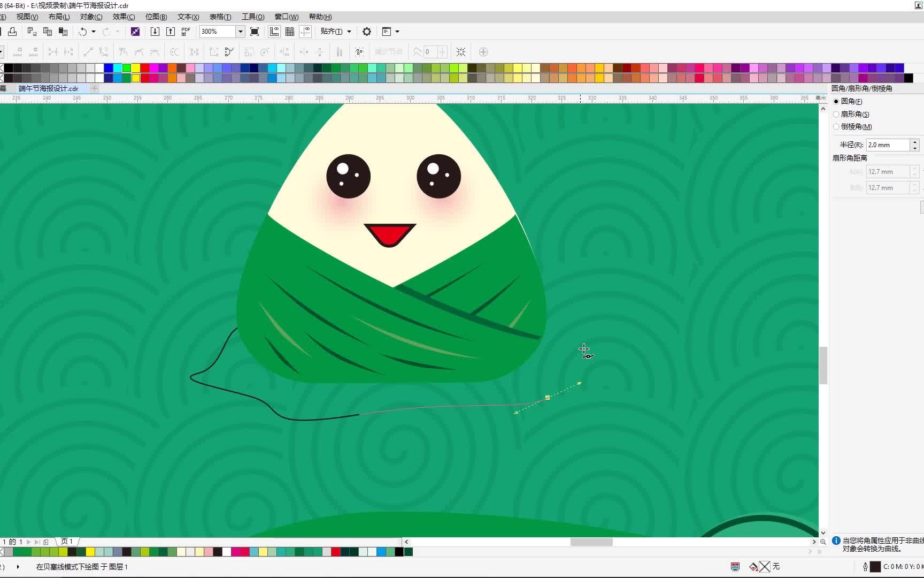Click the vertical scrollbar thumb
Image resolution: width=924 pixels, height=578 pixels.
pyautogui.click(x=823, y=365)
